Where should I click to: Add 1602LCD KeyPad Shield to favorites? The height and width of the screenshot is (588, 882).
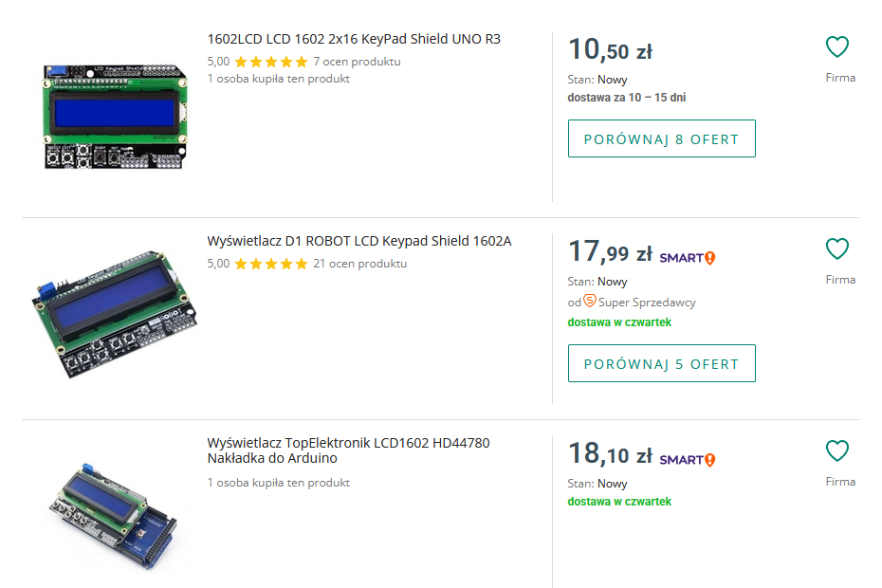point(836,46)
